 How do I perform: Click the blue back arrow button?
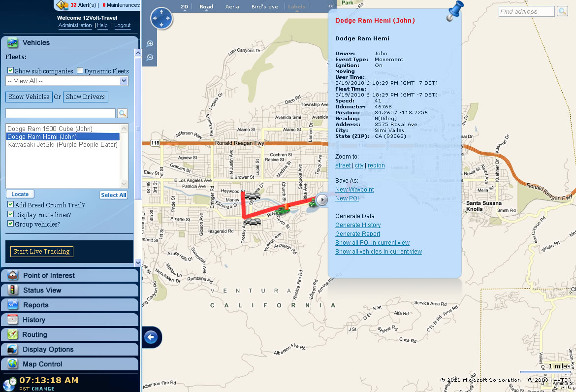(x=151, y=337)
